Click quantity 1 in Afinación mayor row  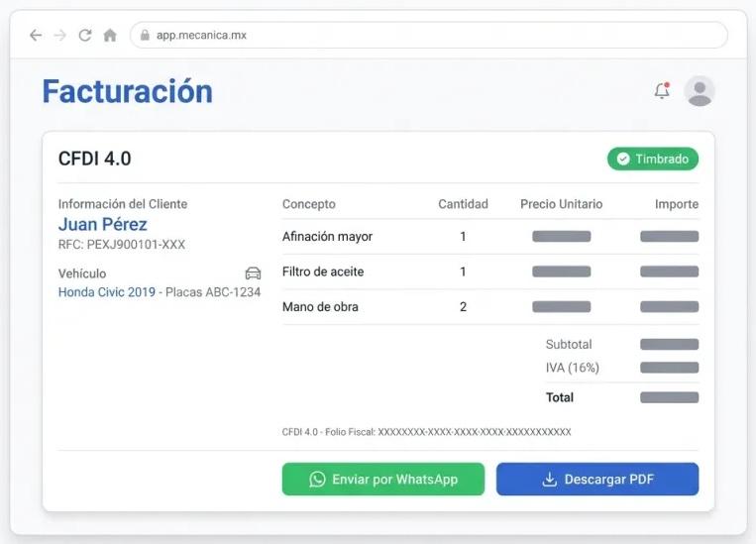tap(463, 236)
